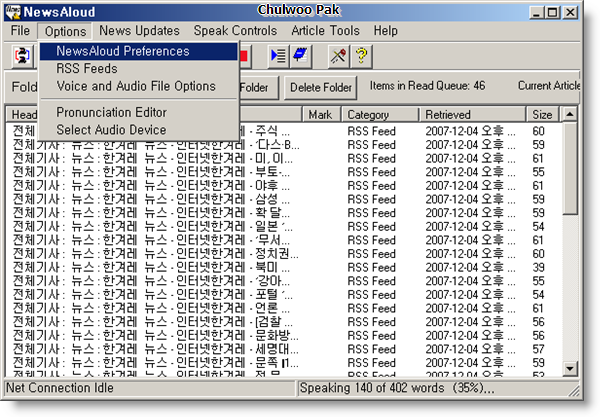The image size is (600, 417).
Task: Click the scrollbar up arrow
Action: pyautogui.click(x=570, y=114)
